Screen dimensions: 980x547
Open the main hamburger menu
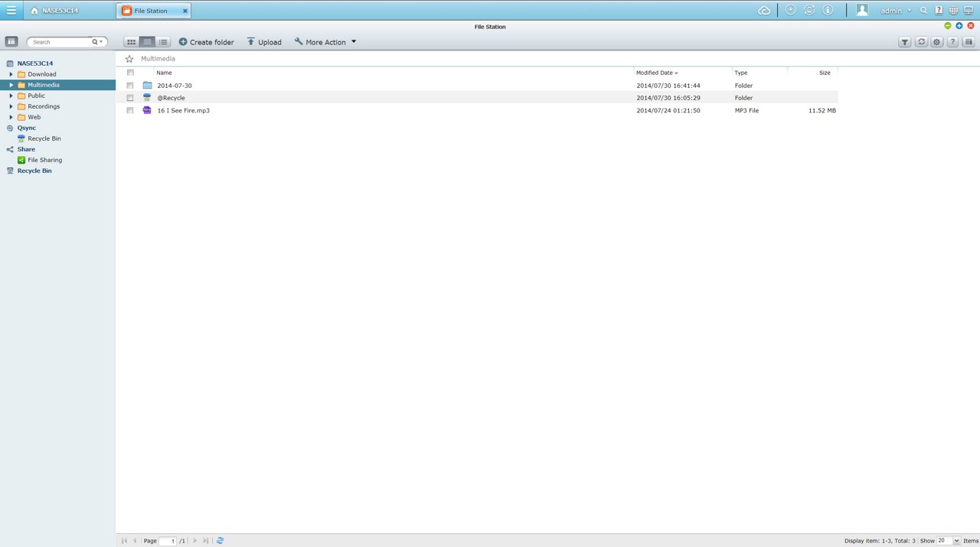pos(11,11)
